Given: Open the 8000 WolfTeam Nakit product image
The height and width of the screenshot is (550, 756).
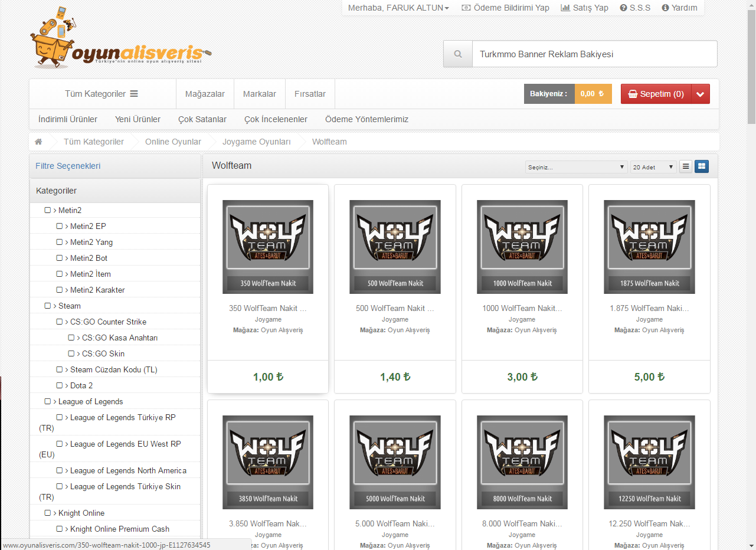Looking at the screenshot, I should tap(522, 462).
